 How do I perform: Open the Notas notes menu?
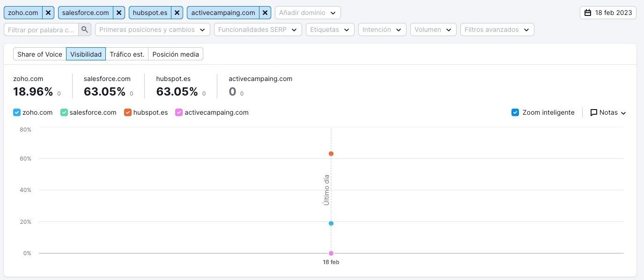(608, 112)
